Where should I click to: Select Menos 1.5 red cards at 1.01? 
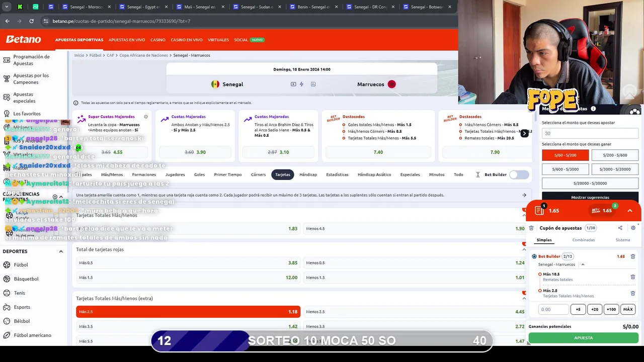[415, 277]
